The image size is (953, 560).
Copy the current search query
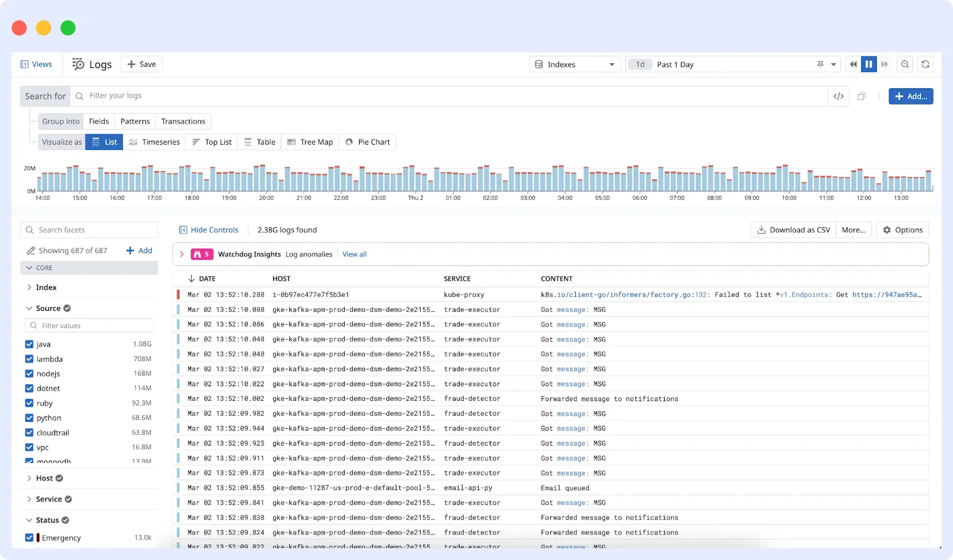coord(861,96)
